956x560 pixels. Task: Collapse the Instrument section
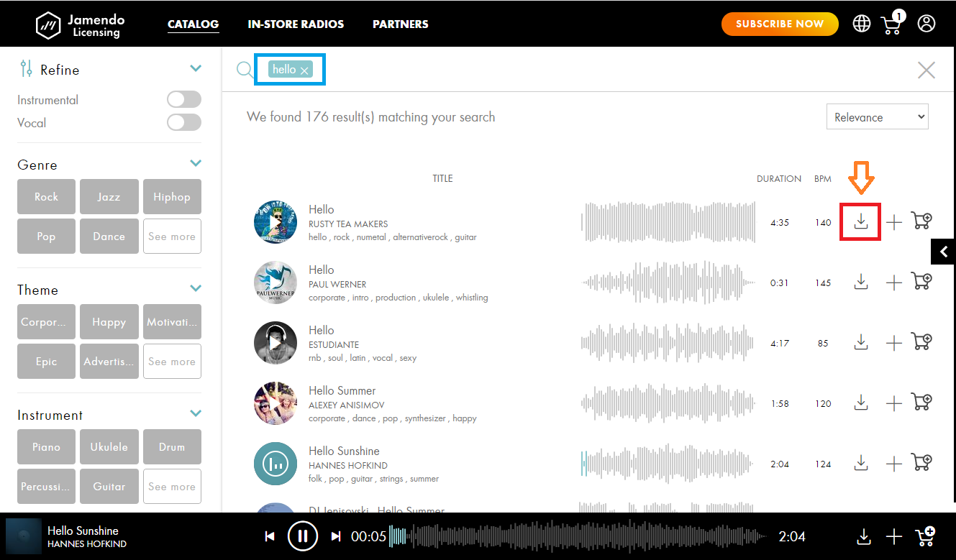point(196,413)
